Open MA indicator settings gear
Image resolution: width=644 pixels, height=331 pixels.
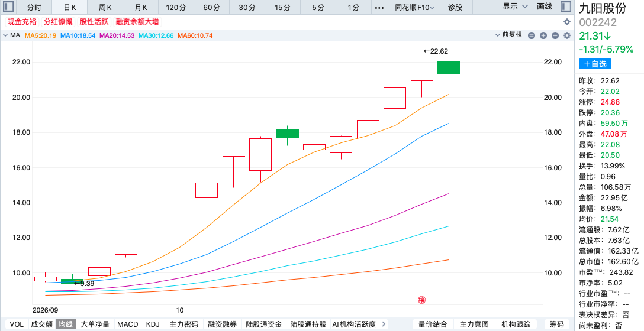point(567,35)
